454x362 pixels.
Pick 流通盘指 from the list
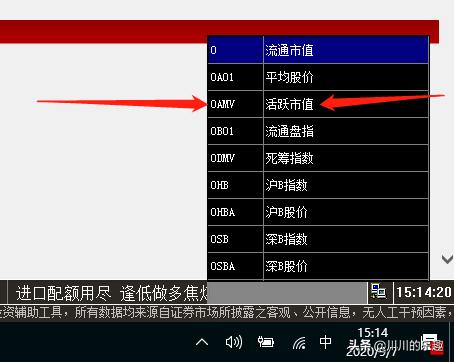point(318,131)
